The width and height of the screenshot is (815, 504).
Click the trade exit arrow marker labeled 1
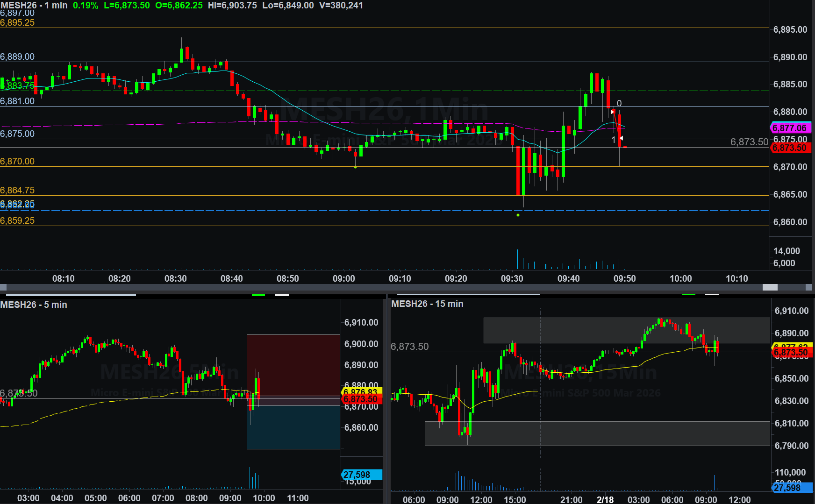pos(621,138)
